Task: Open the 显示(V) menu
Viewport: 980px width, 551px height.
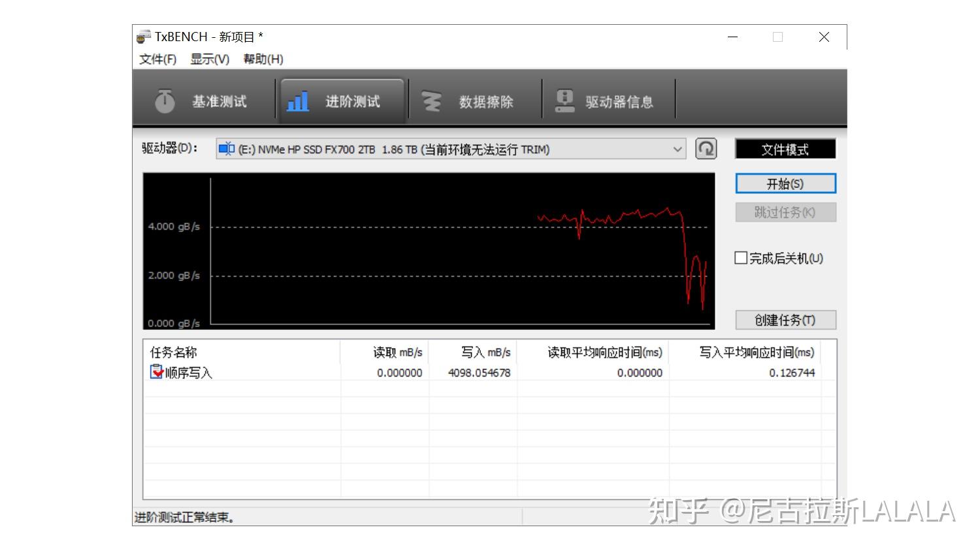Action: coord(210,59)
